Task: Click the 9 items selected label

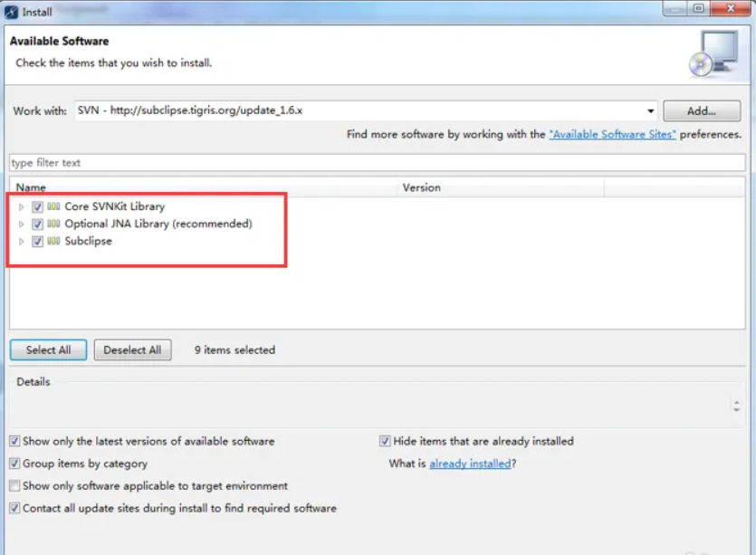Action: tap(234, 350)
